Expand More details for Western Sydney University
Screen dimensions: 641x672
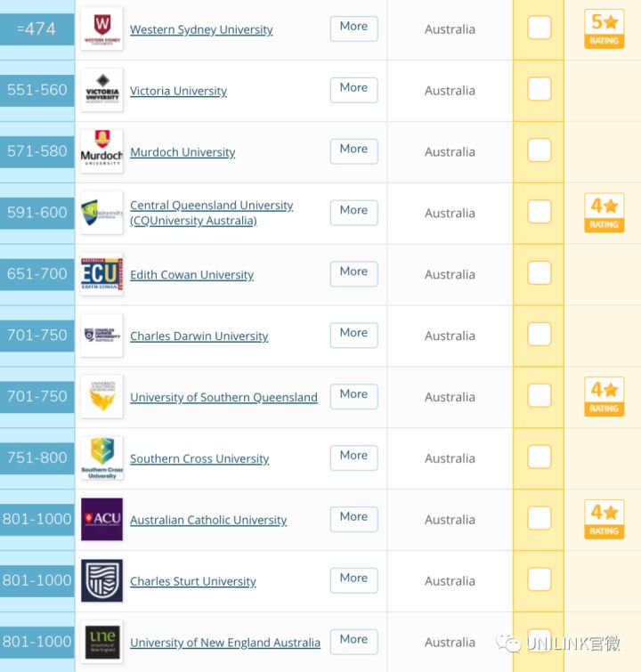point(353,28)
